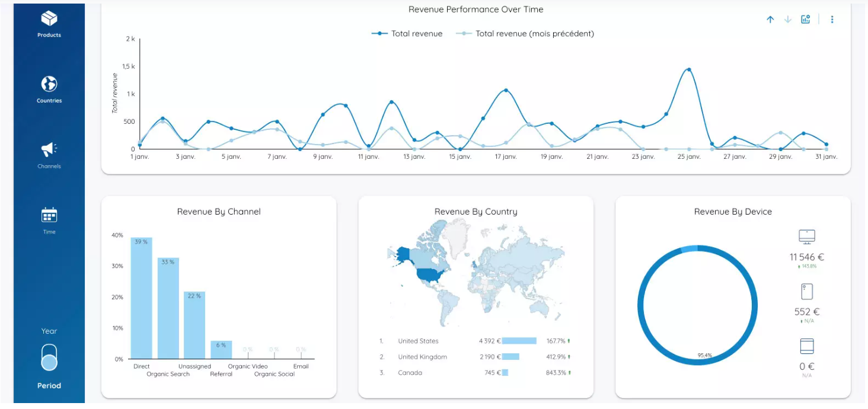Select the 'Revenue By Channel' chart title
This screenshot has width=868, height=409.
coord(219,212)
